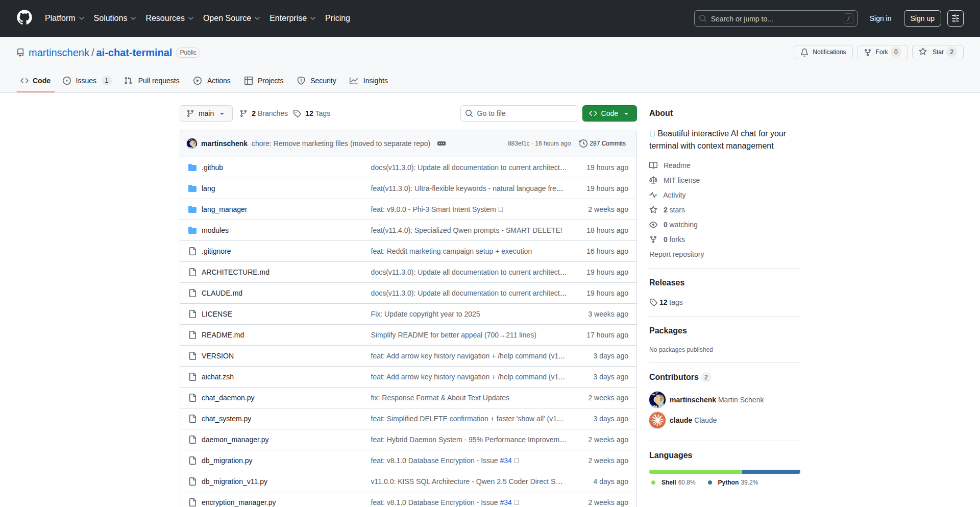980x507 pixels.
Task: Open the Releases heading link
Action: pyautogui.click(x=667, y=282)
